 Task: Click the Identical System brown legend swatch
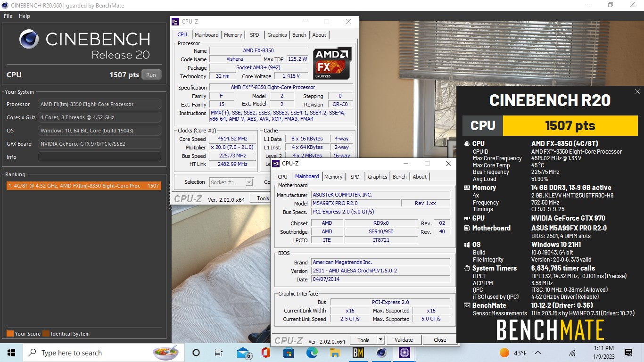click(46, 334)
